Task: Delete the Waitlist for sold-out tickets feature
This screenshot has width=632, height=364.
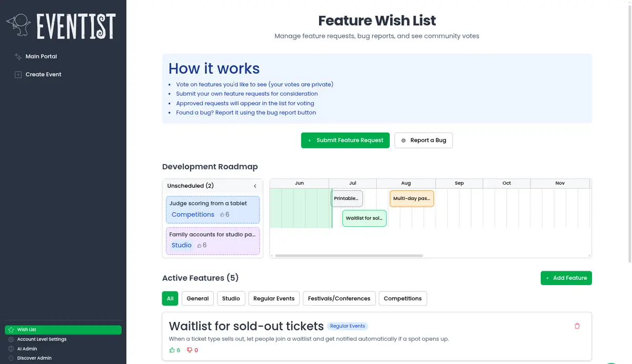Action: coord(577,326)
